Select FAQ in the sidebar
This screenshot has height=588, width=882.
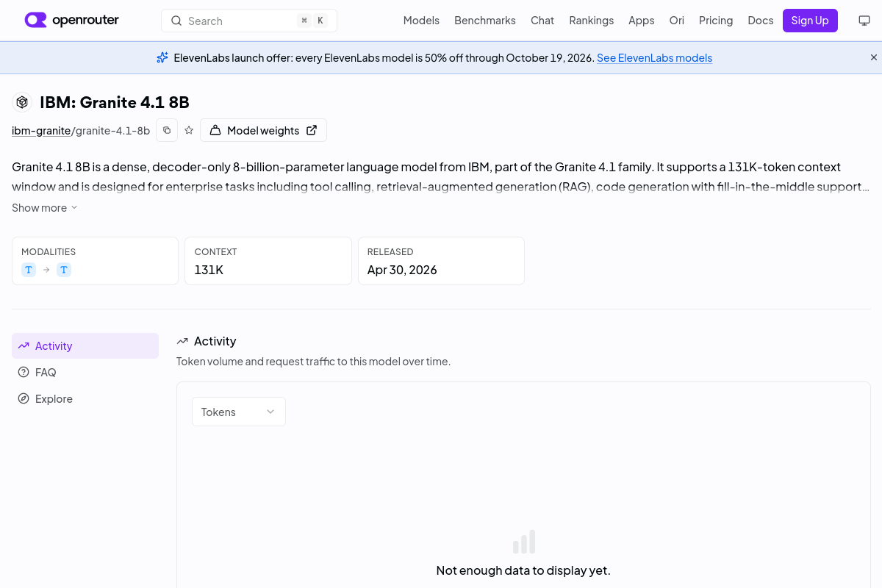[85, 372]
